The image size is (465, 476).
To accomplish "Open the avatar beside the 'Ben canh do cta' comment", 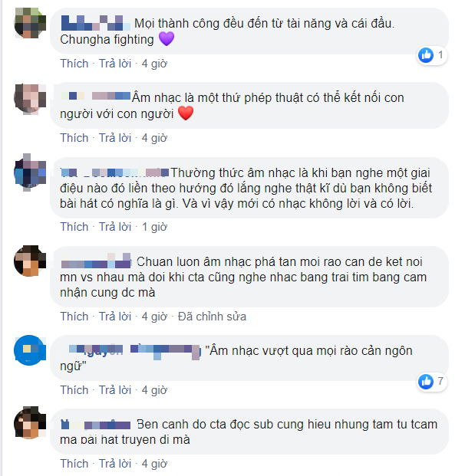I will pos(30,422).
